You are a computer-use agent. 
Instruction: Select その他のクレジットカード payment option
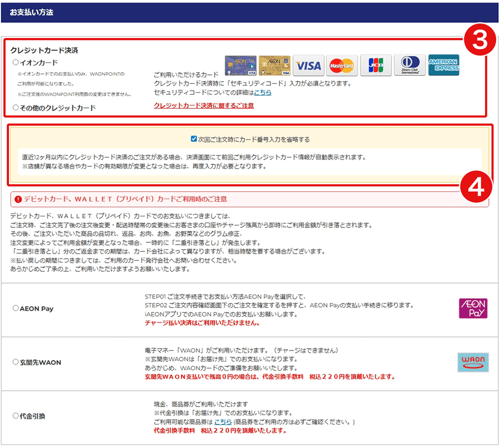click(x=15, y=107)
